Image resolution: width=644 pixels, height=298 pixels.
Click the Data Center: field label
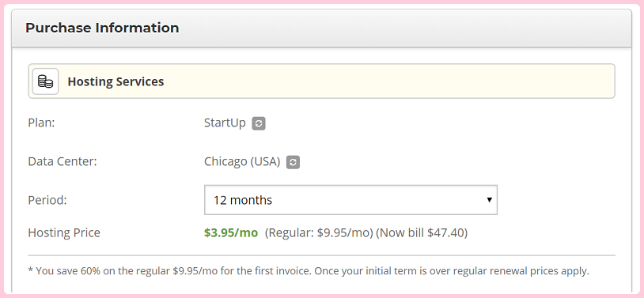point(63,161)
